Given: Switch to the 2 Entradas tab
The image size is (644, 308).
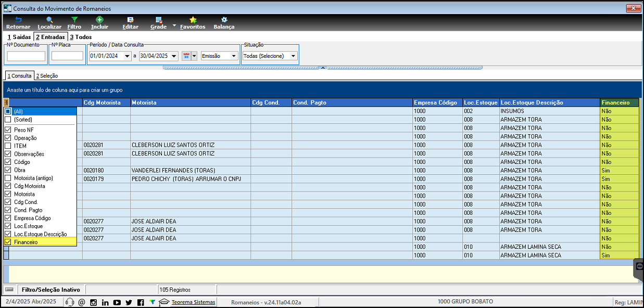Looking at the screenshot, I should (x=50, y=37).
